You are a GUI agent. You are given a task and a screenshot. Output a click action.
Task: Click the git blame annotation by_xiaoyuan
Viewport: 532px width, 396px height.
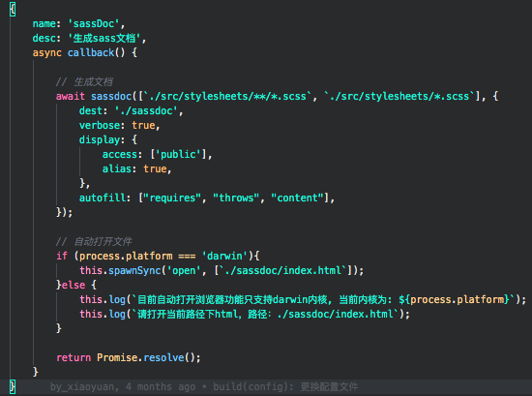pyautogui.click(x=82, y=387)
